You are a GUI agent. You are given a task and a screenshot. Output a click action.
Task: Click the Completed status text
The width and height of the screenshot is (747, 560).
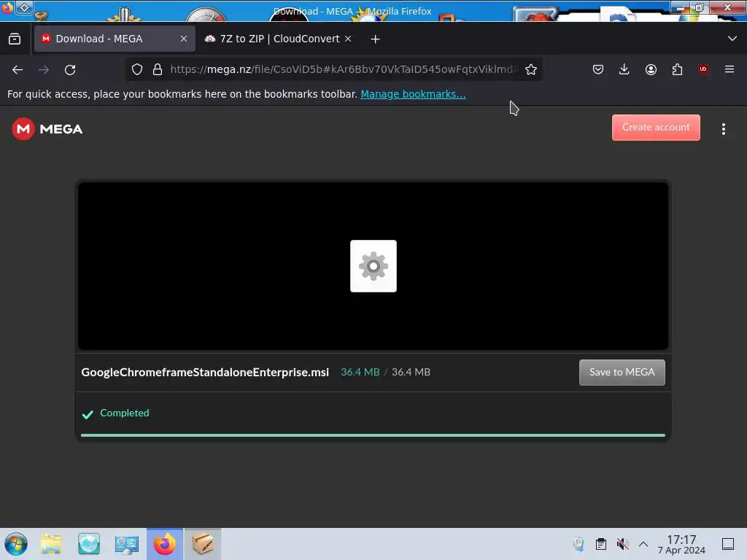click(x=124, y=413)
